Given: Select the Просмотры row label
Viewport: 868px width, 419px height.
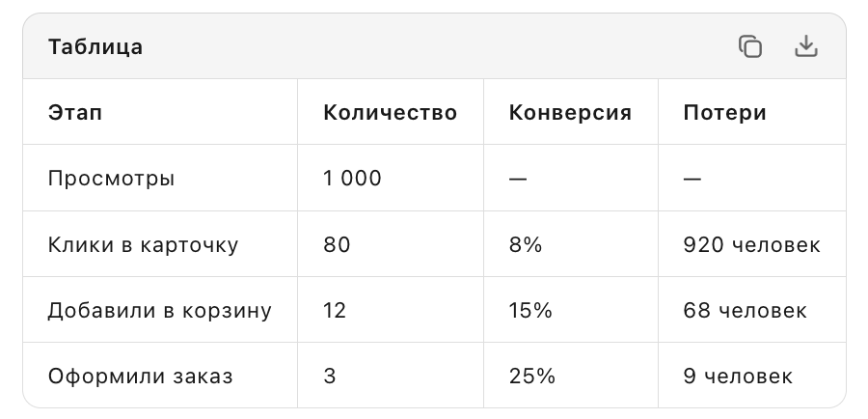Looking at the screenshot, I should [x=111, y=179].
